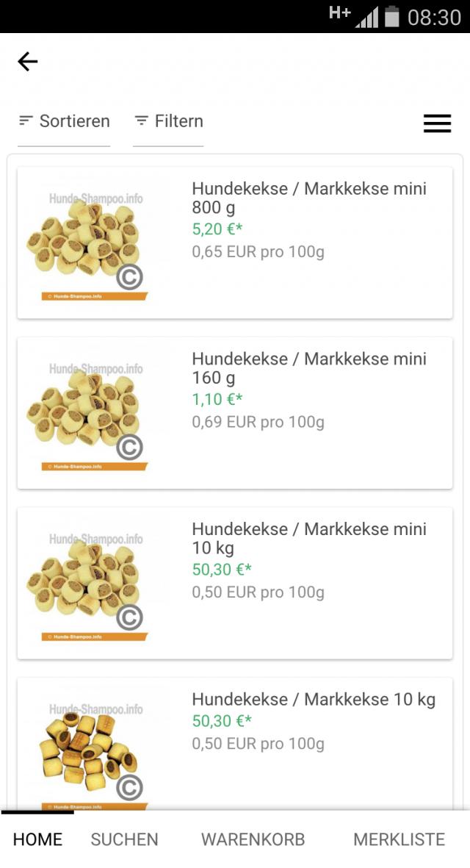470x868 pixels.
Task: Select Hundekekse / Markkekse 10 kg title
Action: (314, 699)
